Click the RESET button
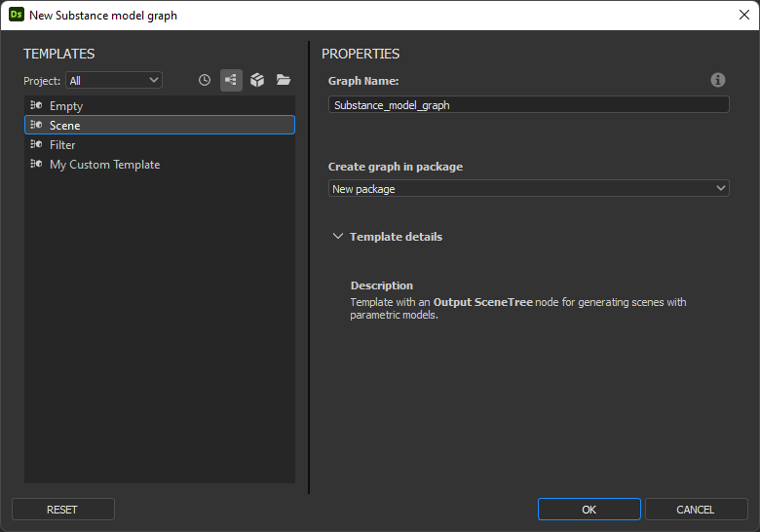 (62, 510)
